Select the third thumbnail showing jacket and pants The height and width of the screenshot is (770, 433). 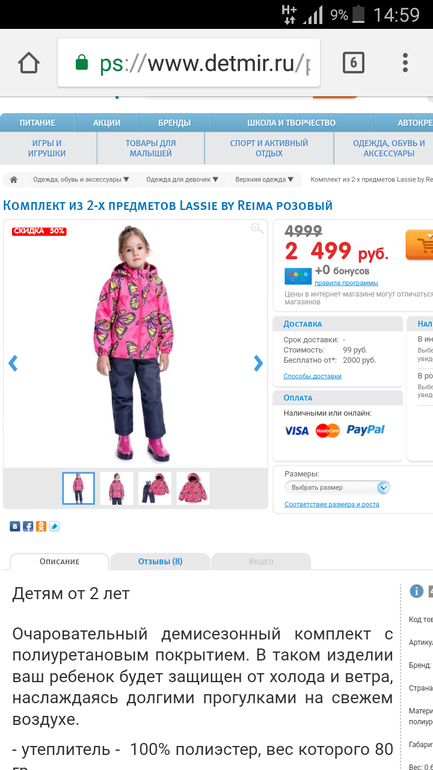point(155,488)
